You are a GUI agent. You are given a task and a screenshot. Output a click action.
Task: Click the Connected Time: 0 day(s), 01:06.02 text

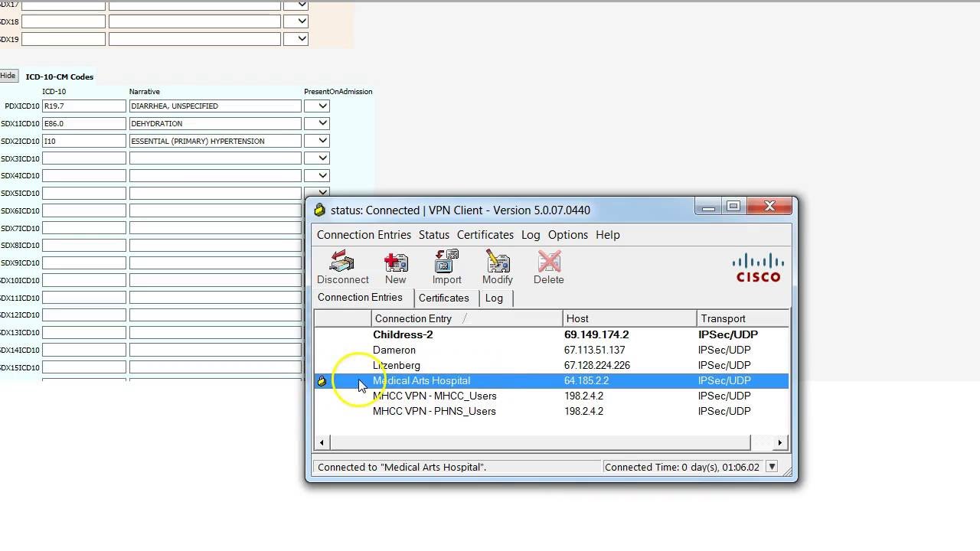681,467
